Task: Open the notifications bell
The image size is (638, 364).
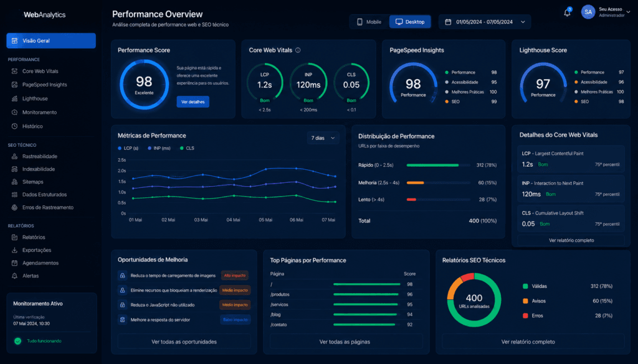Action: point(567,12)
